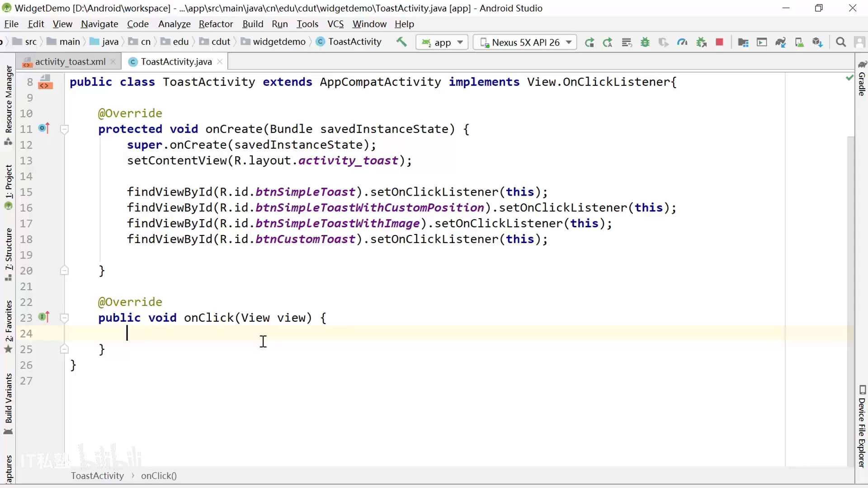The width and height of the screenshot is (868, 488).
Task: Open the Nexus 5X API 26 device dropdown
Action: pyautogui.click(x=525, y=42)
